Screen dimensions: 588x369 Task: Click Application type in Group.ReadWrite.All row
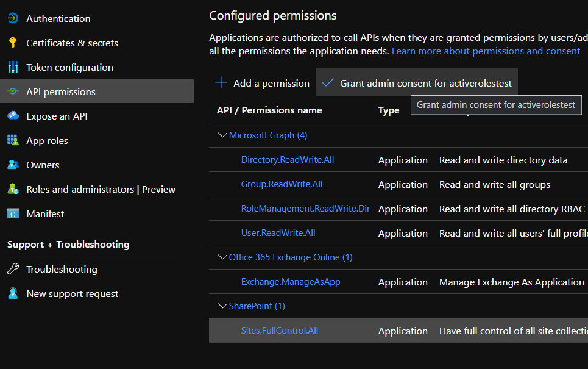point(403,185)
